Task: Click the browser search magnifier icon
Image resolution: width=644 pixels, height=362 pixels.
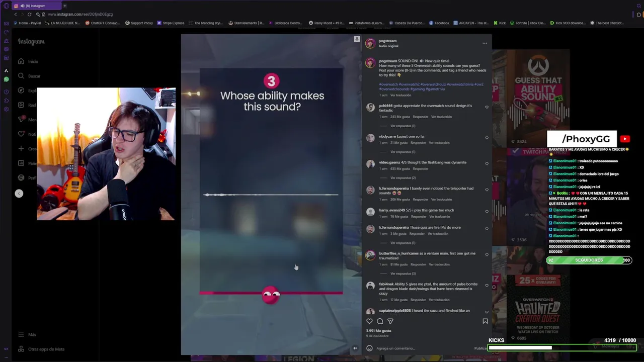Action: [x=639, y=6]
